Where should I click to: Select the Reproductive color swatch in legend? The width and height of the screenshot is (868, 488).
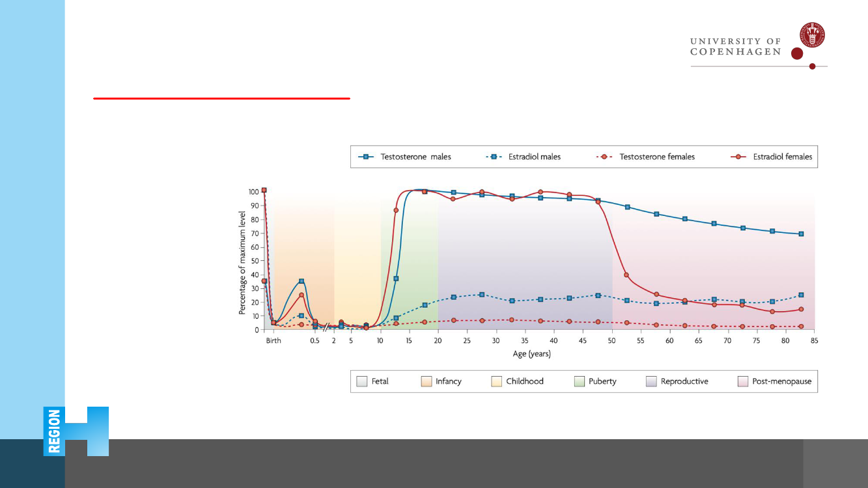(651, 381)
